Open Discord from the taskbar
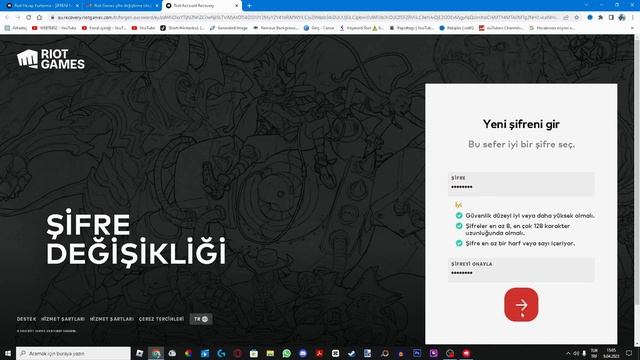This screenshot has height=360, width=640. coord(303,353)
